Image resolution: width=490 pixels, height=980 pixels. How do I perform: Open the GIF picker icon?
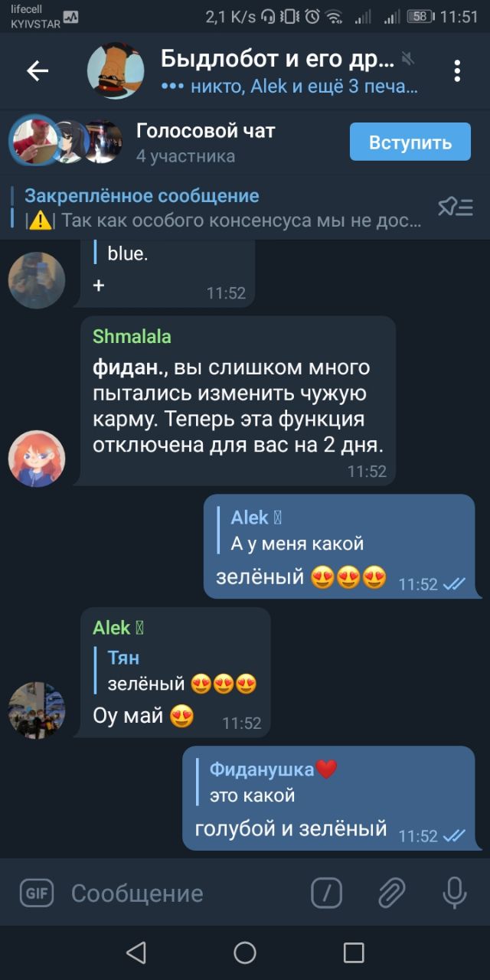tap(37, 893)
